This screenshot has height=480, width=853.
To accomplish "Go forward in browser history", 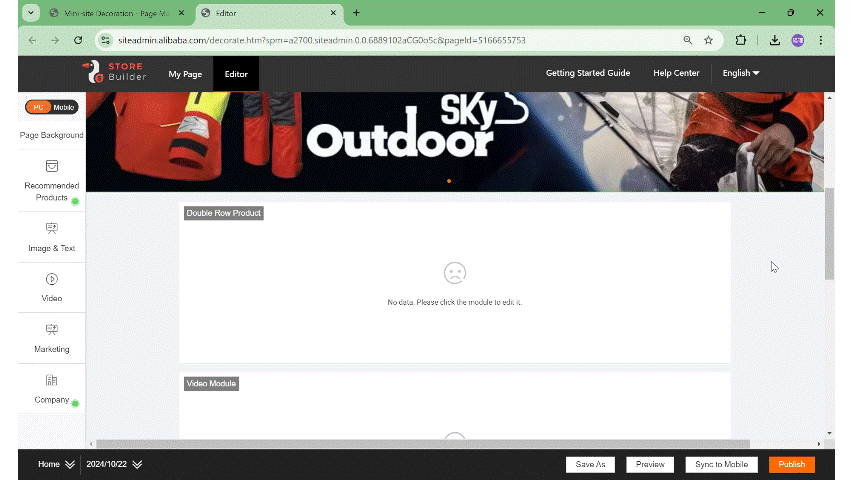I will [55, 40].
